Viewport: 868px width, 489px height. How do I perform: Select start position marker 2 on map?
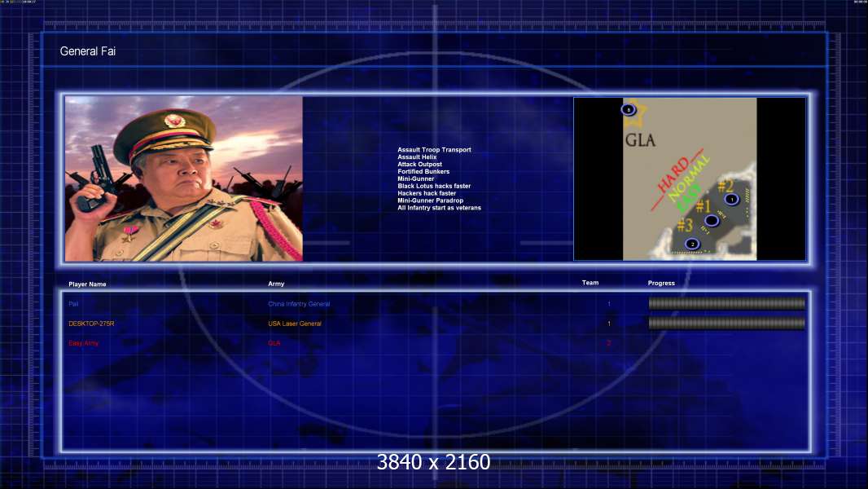tap(692, 244)
